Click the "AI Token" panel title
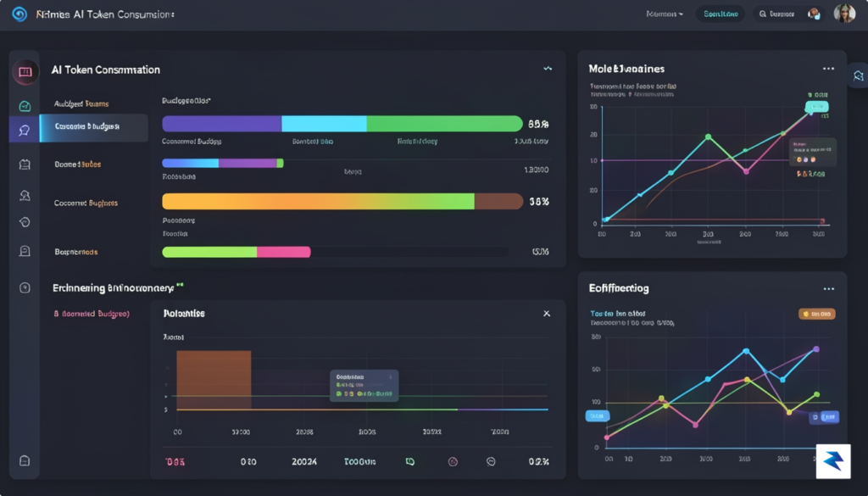 tap(105, 70)
